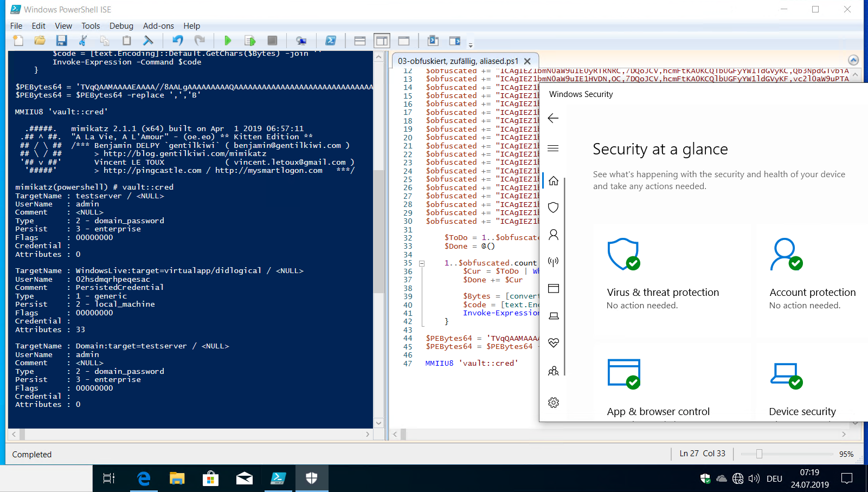Click the New script icon in toolbar

coord(18,41)
